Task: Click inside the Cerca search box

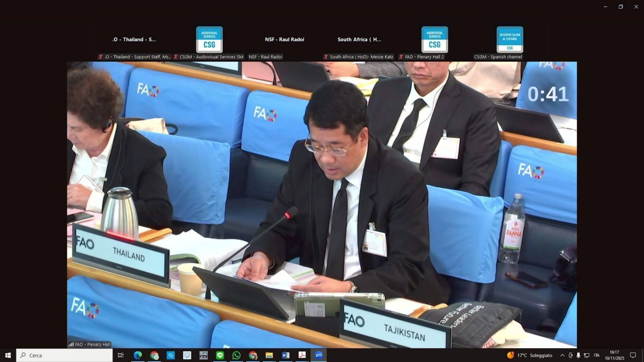Action: 64,355
